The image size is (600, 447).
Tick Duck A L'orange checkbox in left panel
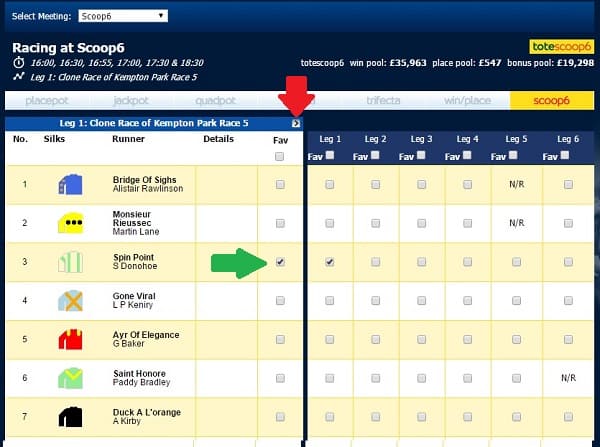click(280, 417)
